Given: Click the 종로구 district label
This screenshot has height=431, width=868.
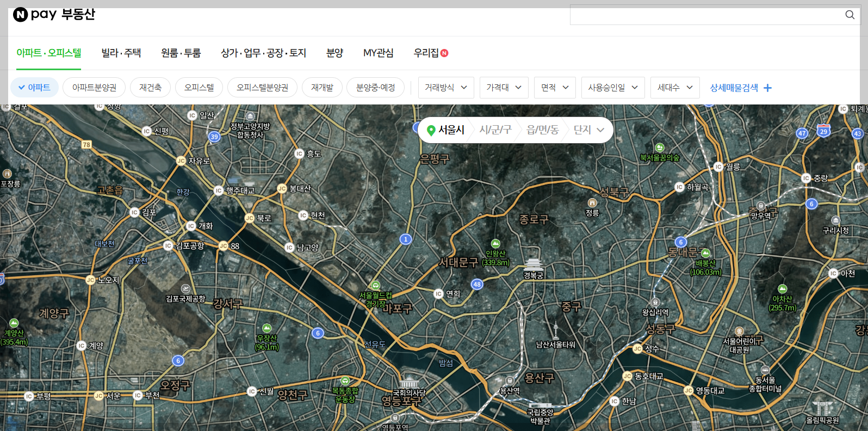Looking at the screenshot, I should click(x=534, y=220).
